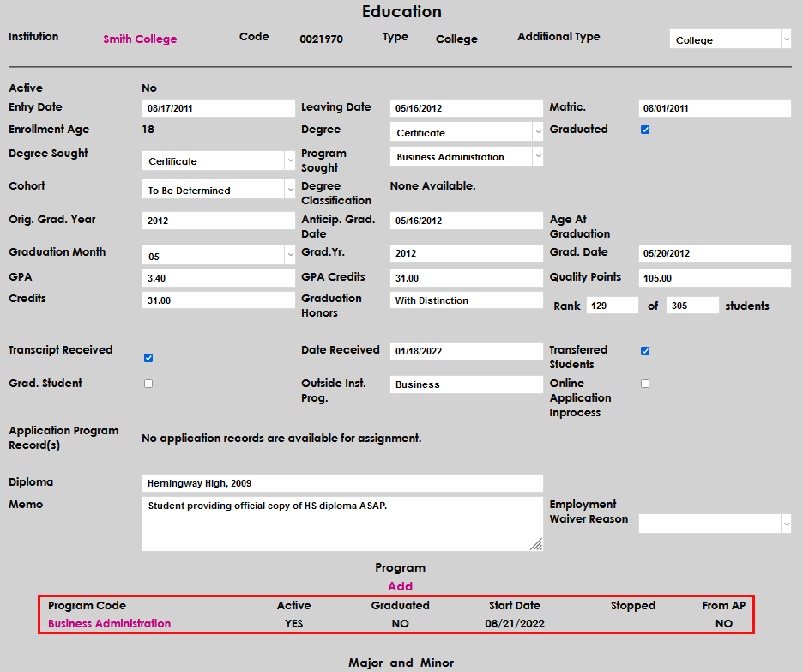Click the Entry Date field
This screenshot has width=803, height=672.
(x=218, y=108)
